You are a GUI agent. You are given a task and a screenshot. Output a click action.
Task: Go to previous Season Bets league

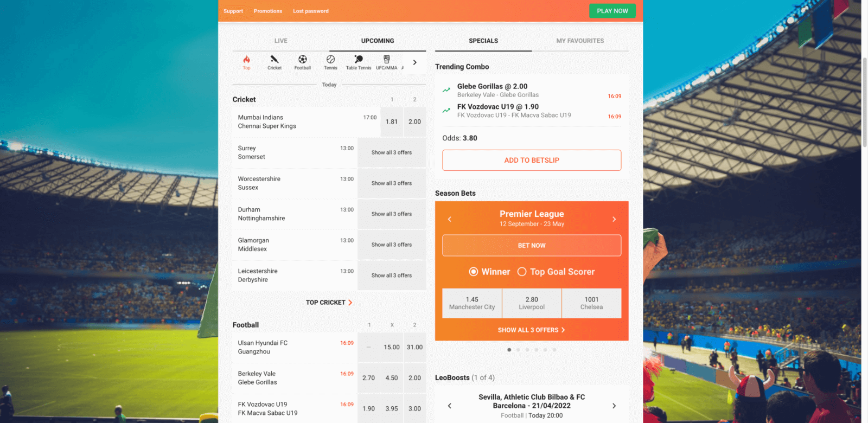point(450,219)
